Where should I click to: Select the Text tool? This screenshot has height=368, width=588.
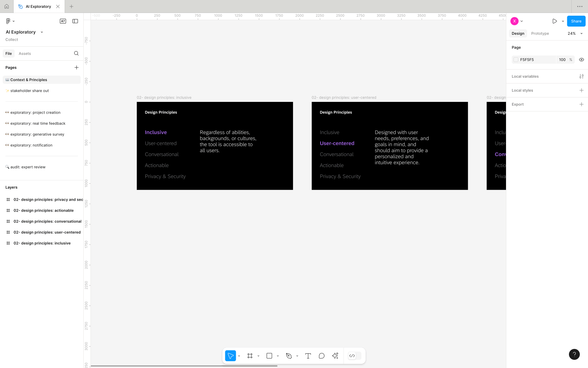[x=308, y=356]
